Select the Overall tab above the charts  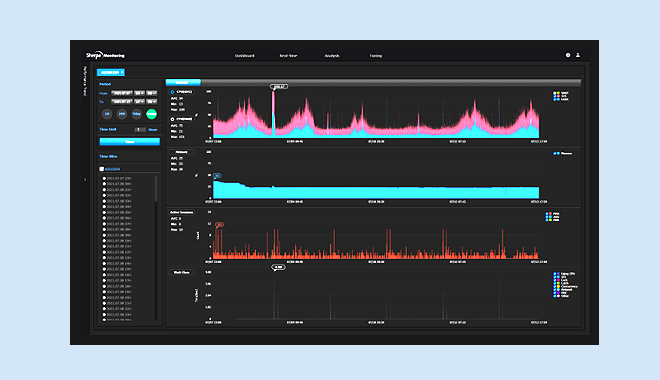pos(183,82)
